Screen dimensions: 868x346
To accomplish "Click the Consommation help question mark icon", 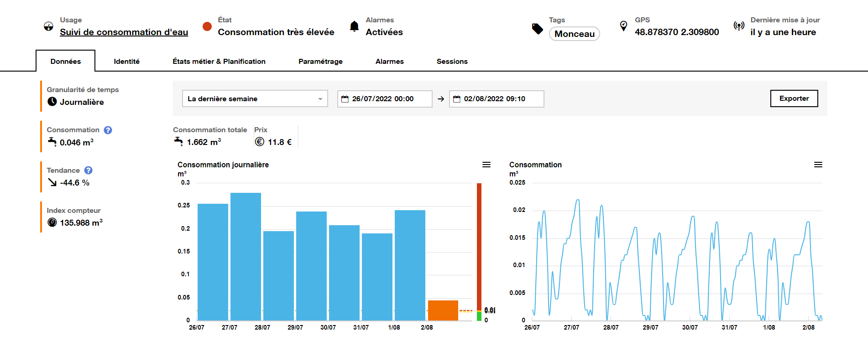I will (x=108, y=130).
